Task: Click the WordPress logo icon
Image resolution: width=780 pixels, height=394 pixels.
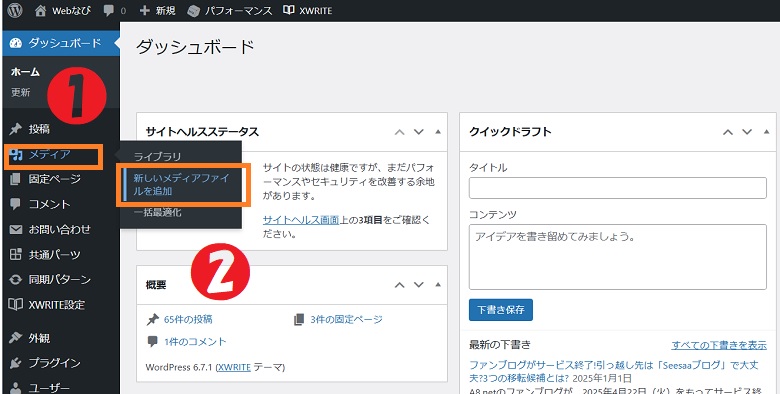Action: 15,10
